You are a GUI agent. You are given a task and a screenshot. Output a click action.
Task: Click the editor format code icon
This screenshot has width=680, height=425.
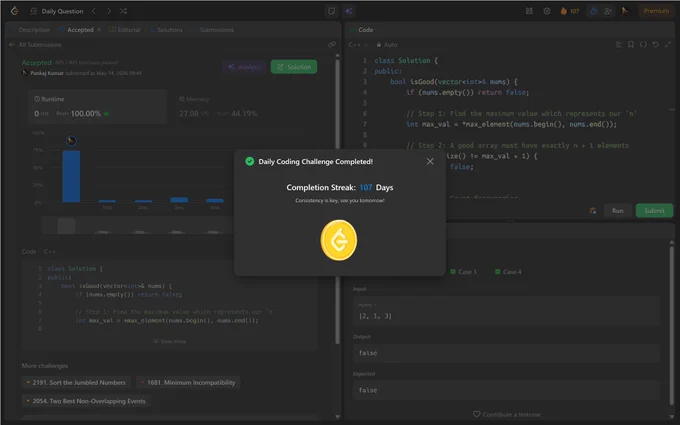[619, 45]
